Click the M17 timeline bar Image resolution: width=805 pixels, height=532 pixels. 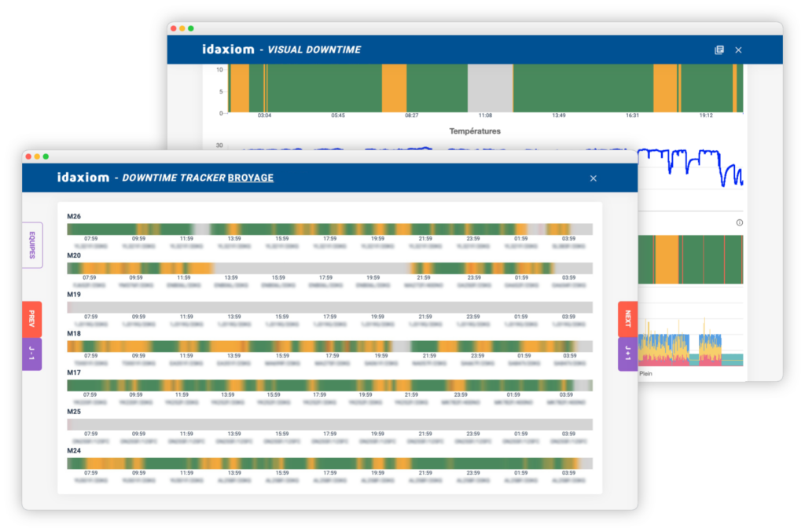[x=329, y=385]
